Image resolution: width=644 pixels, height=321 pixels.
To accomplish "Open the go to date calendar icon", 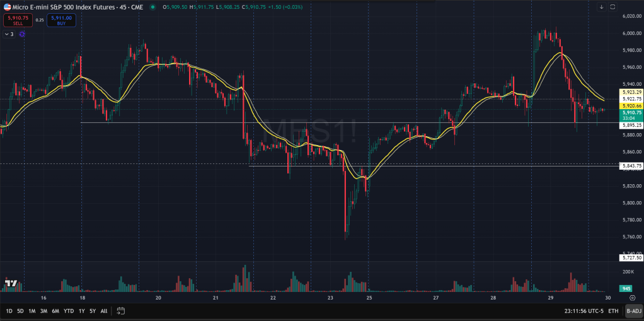I will [x=121, y=311].
